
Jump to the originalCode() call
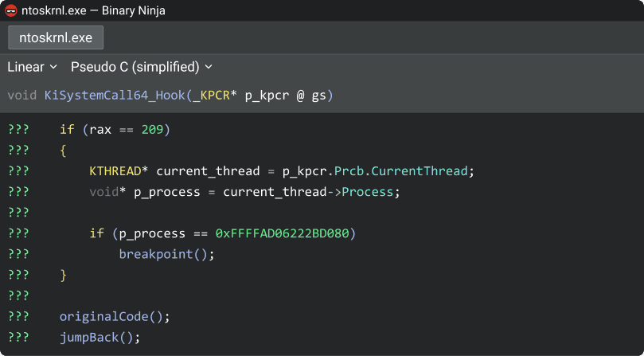[x=115, y=316]
